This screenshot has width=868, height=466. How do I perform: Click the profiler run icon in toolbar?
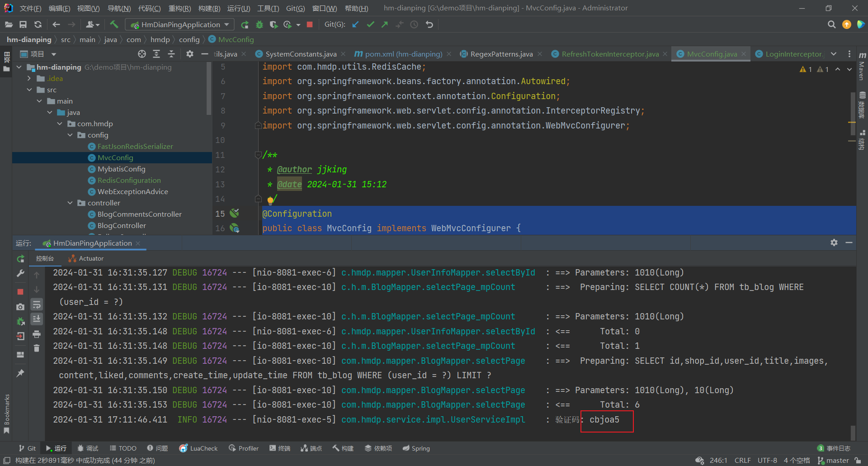[x=288, y=24]
